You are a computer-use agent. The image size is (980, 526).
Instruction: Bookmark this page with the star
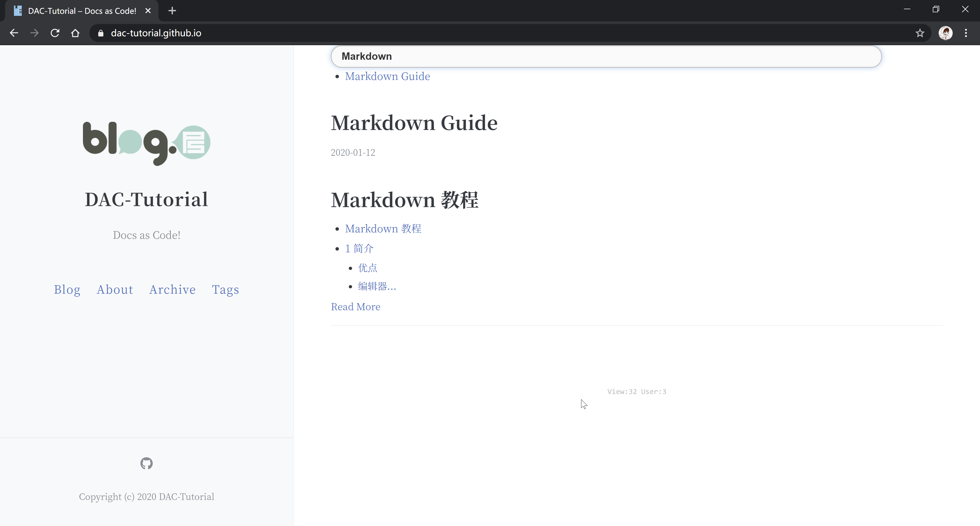click(x=920, y=33)
